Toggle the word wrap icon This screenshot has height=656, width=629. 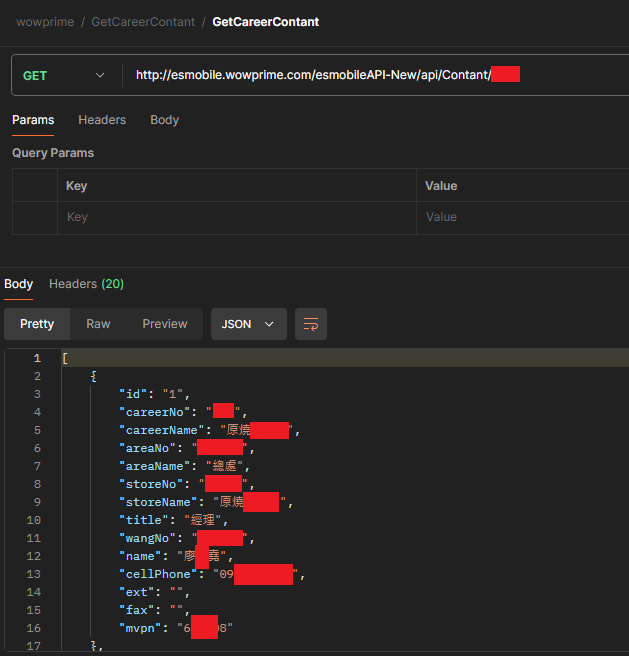click(x=311, y=324)
